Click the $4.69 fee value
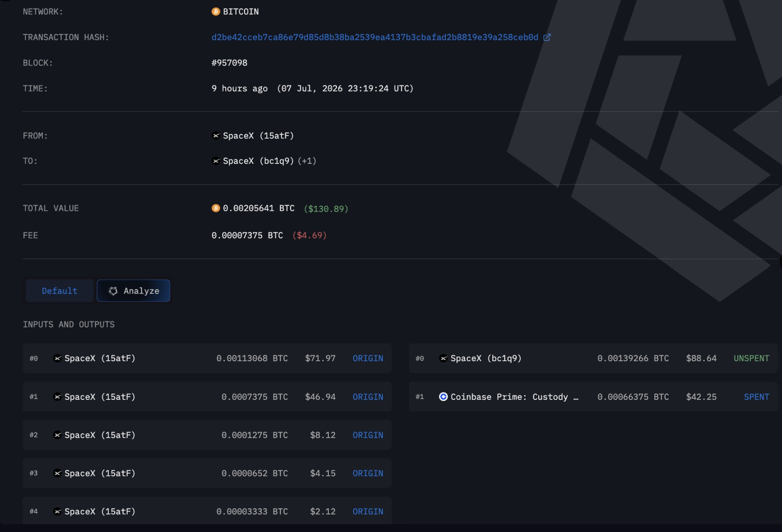Image resolution: width=782 pixels, height=532 pixels. pyautogui.click(x=309, y=236)
